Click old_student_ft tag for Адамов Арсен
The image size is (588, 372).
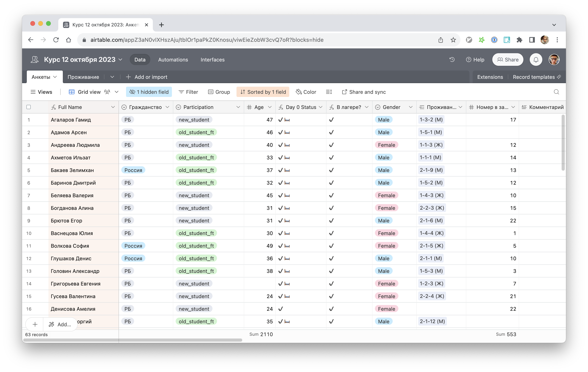click(196, 132)
